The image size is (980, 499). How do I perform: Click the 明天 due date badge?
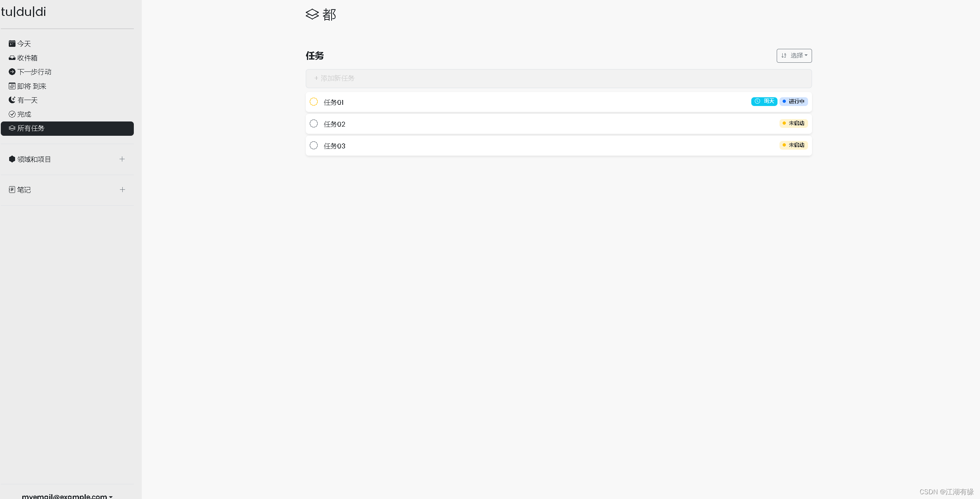[764, 102]
